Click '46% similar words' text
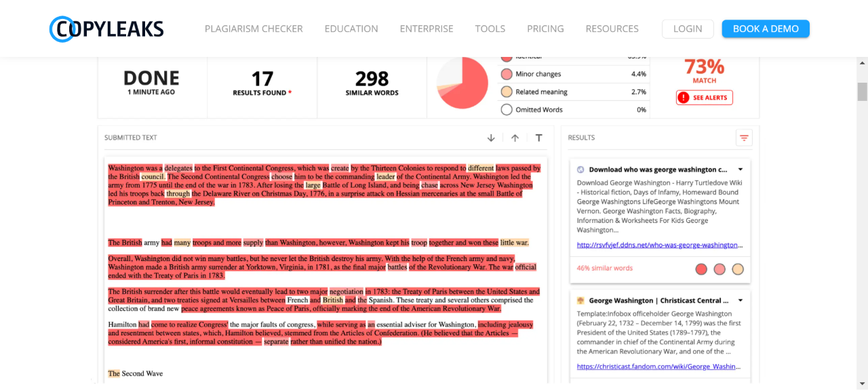The height and width of the screenshot is (391, 868). coord(605,268)
